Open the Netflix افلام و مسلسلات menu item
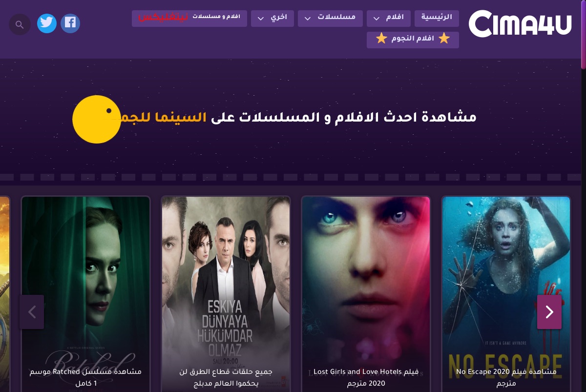The height and width of the screenshot is (392, 586). (x=189, y=18)
